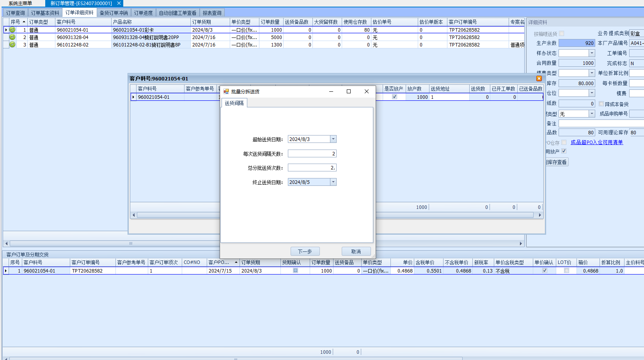The width and height of the screenshot is (644, 360).
Task: Click row indicator arrow in 客户订单及分期交货 grid
Action: (5, 271)
